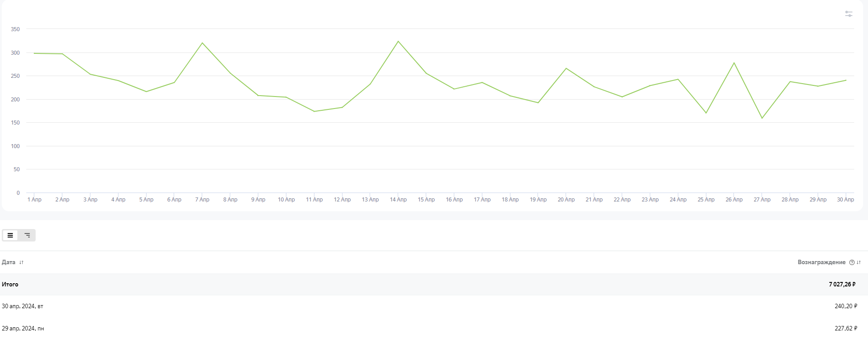Select the 30 апр. 2024 row
This screenshot has width=868, height=338.
click(22, 306)
